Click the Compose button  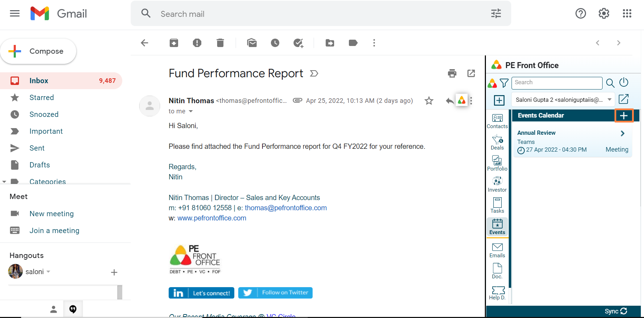pos(39,51)
